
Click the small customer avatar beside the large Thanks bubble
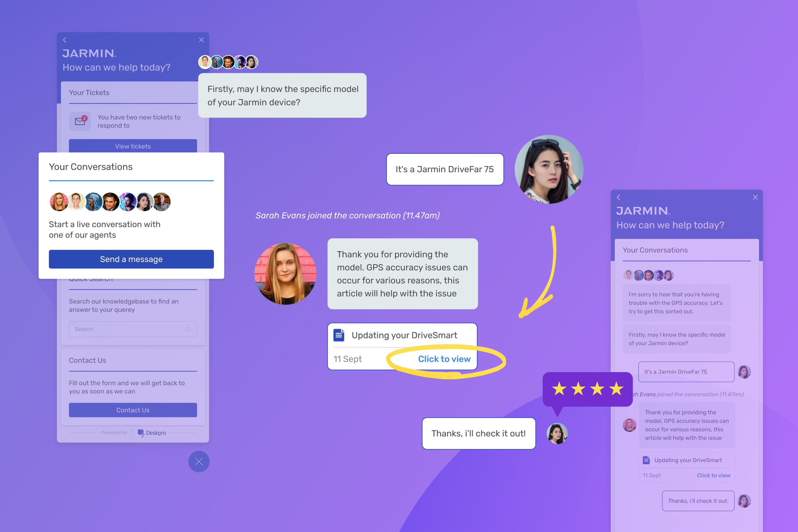coord(557,433)
